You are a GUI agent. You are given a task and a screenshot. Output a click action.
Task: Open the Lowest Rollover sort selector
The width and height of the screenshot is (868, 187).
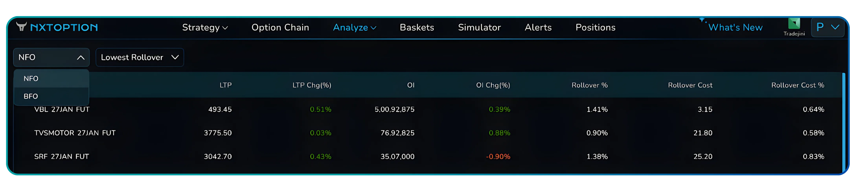pyautogui.click(x=140, y=57)
